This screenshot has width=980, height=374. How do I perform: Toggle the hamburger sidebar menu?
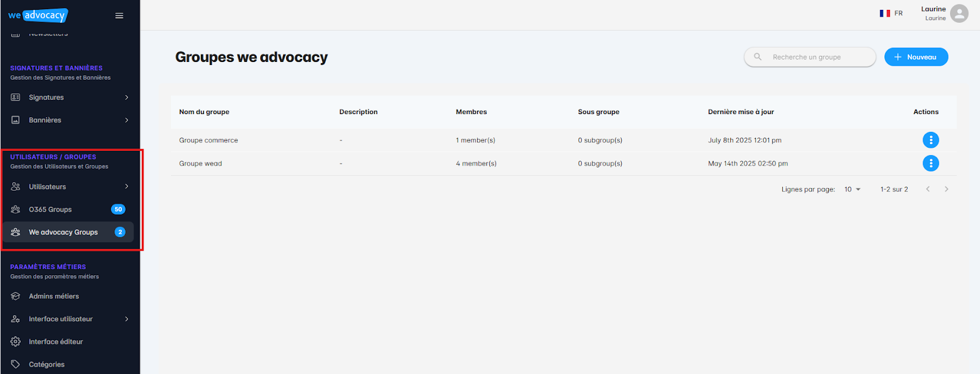119,16
